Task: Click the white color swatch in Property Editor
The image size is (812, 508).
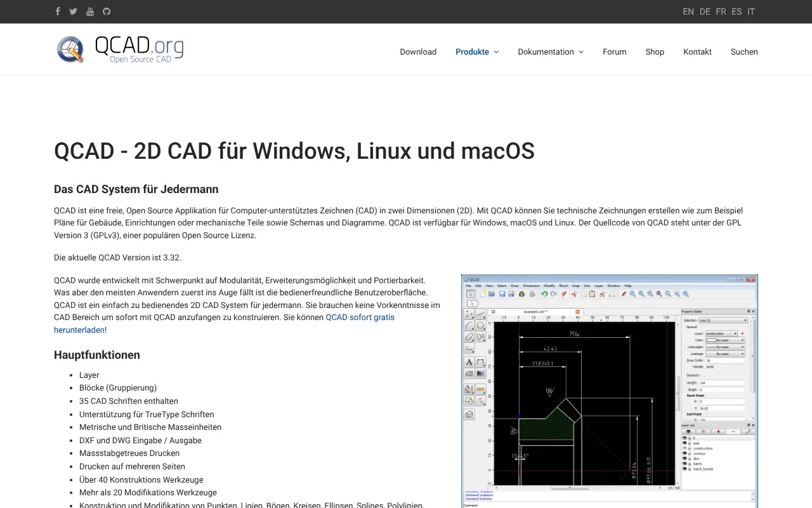Action: click(711, 340)
